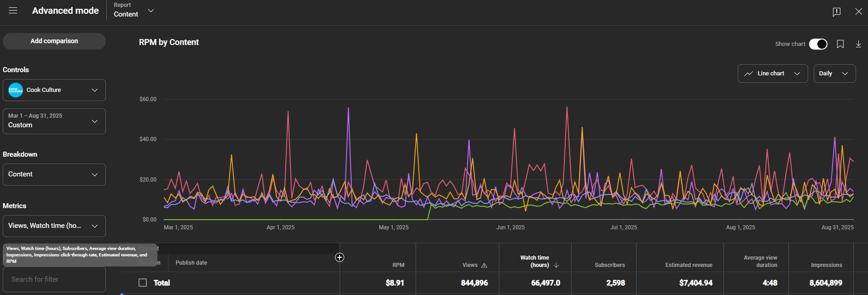This screenshot has height=295, width=868.
Task: Click the Total RPM value $8.91
Action: click(x=395, y=283)
